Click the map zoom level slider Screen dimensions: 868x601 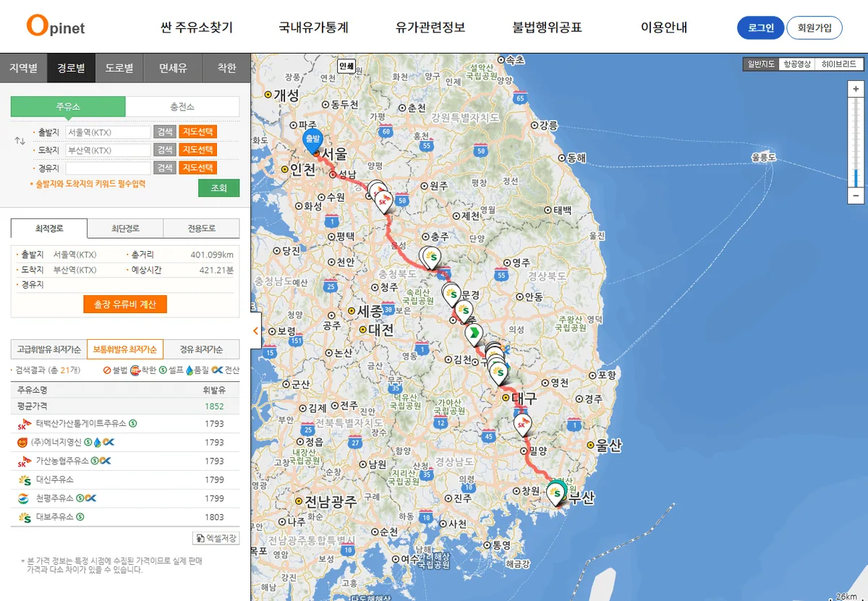856,142
